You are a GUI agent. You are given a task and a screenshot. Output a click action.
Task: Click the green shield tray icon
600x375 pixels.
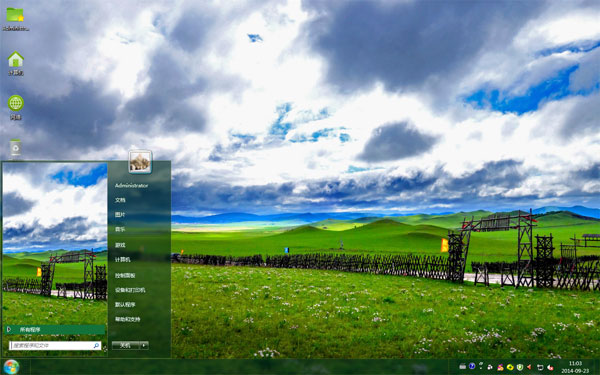point(520,367)
